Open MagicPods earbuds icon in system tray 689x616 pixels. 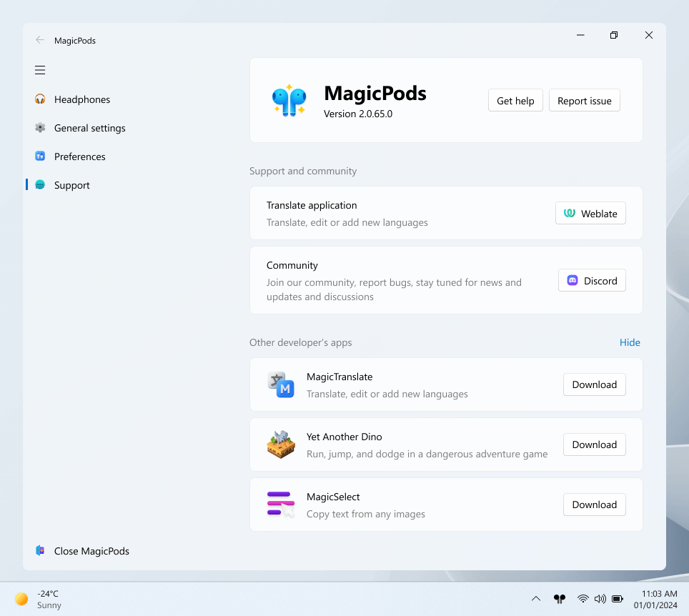[x=560, y=599]
